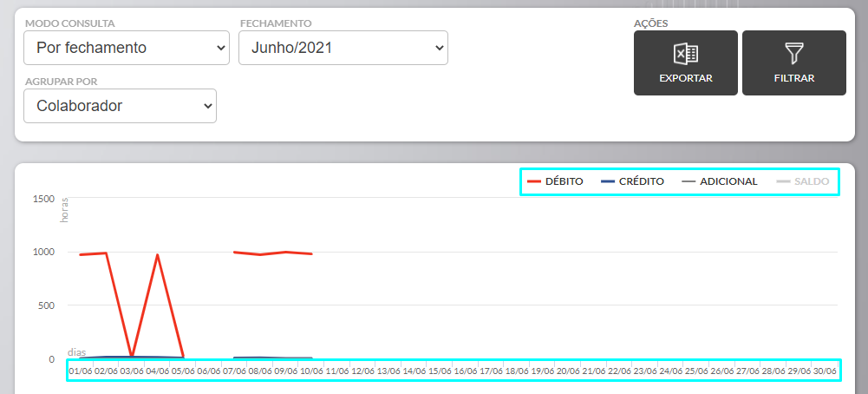This screenshot has height=394, width=868.
Task: Click the 26/06 date label
Action: (x=722, y=371)
